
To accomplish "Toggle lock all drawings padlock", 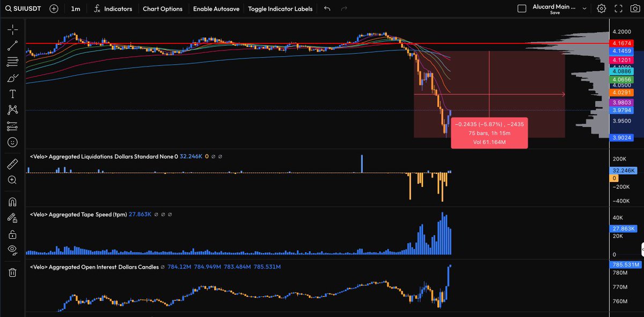I will [x=12, y=234].
